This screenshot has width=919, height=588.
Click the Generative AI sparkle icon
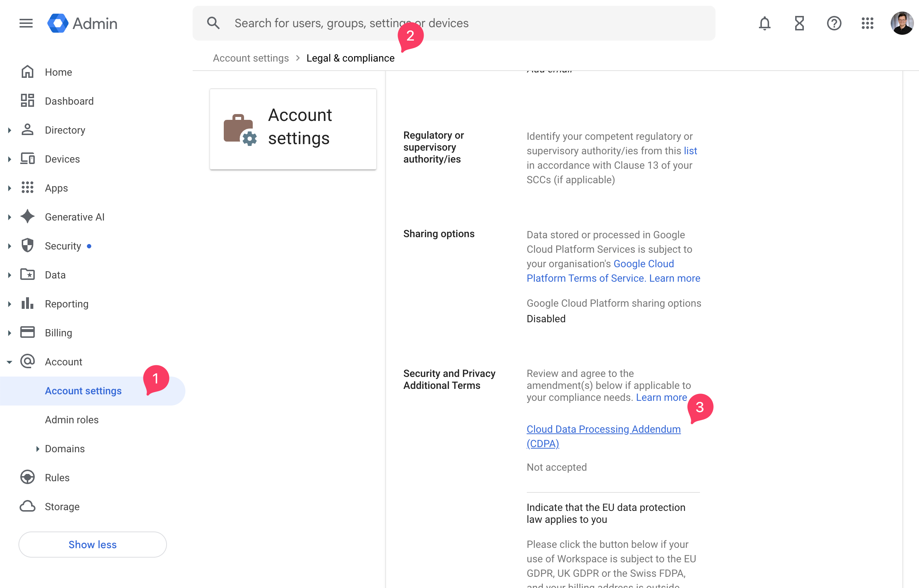28,217
